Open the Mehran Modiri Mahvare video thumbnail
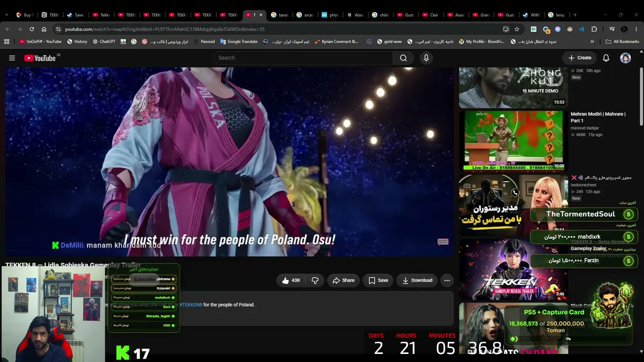This screenshot has width=644, height=362. pos(514,141)
